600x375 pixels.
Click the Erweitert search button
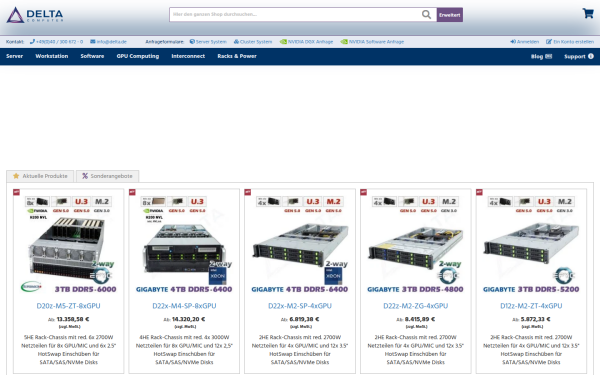450,15
